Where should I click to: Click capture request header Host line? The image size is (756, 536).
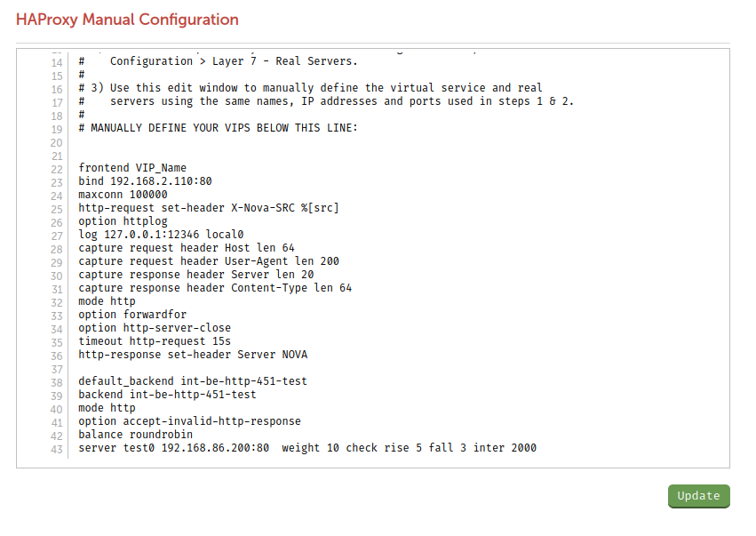[x=187, y=248]
